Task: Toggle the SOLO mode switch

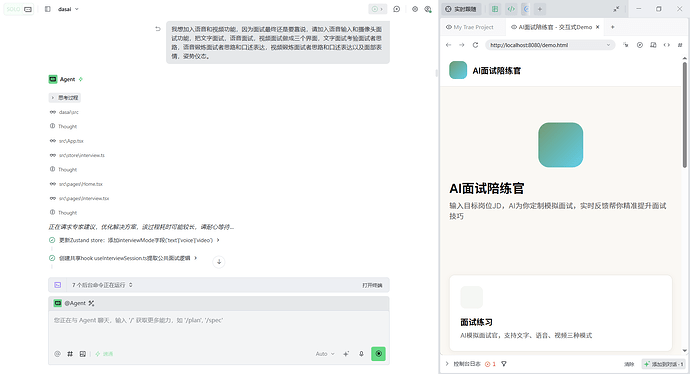Action: 18,9
